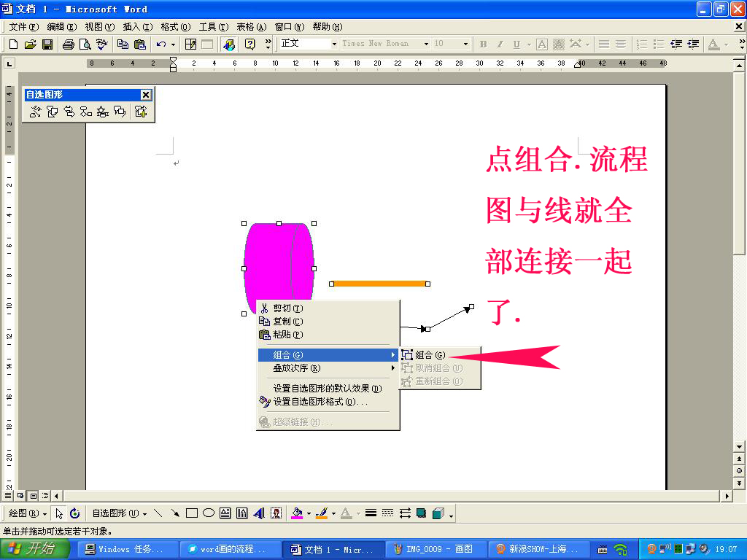
Task: Choose 复制(C) from the context menu
Action: coord(328,322)
